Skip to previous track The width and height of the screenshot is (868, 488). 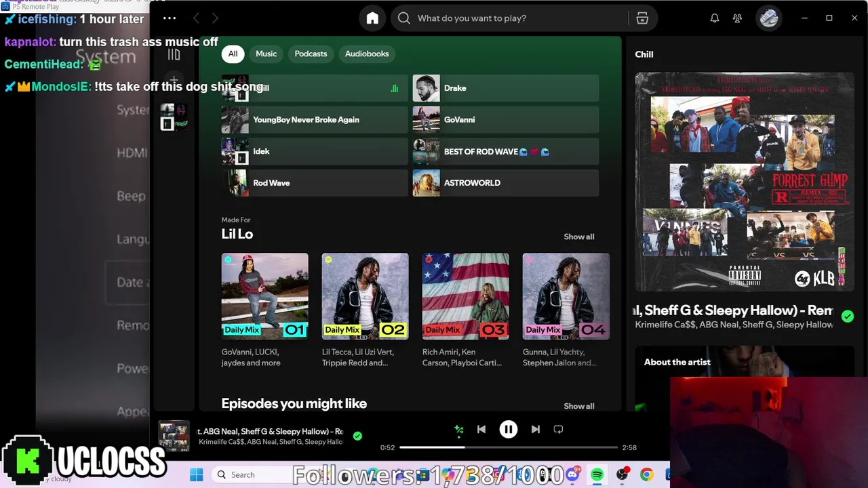point(481,429)
